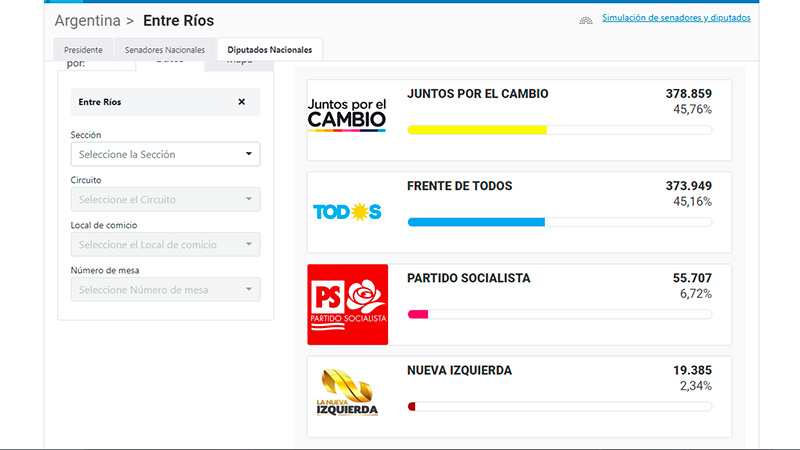Click the Número de mesa label
800x450 pixels.
click(x=105, y=270)
